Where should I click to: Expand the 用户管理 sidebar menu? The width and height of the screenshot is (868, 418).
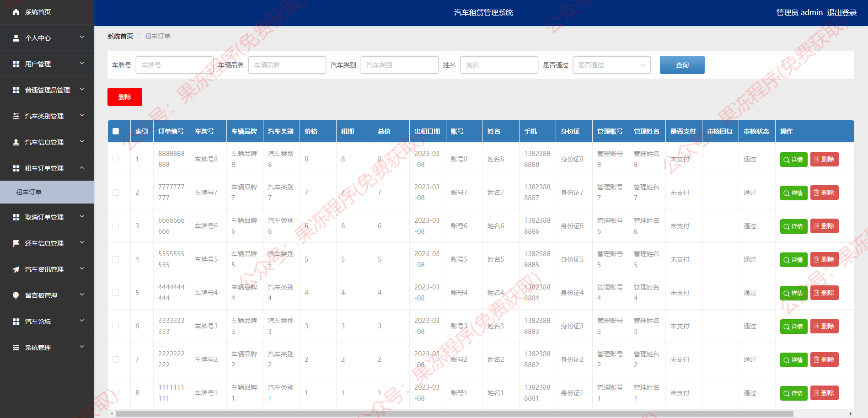coord(47,64)
